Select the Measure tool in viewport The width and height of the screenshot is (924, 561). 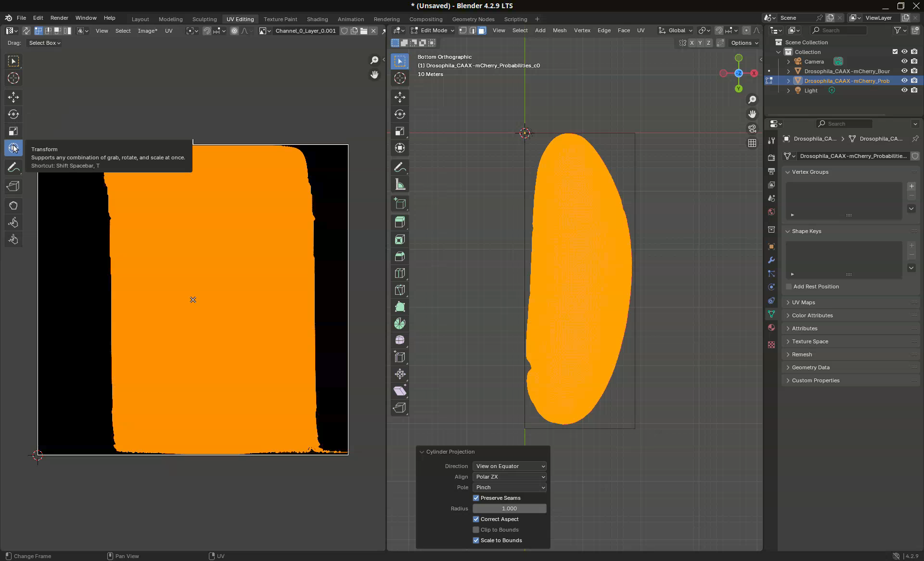coord(400,184)
